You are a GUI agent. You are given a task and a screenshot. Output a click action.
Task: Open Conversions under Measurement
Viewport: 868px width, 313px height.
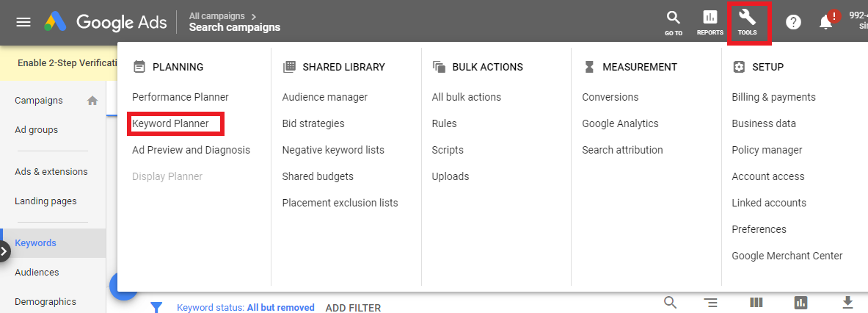[x=610, y=97]
